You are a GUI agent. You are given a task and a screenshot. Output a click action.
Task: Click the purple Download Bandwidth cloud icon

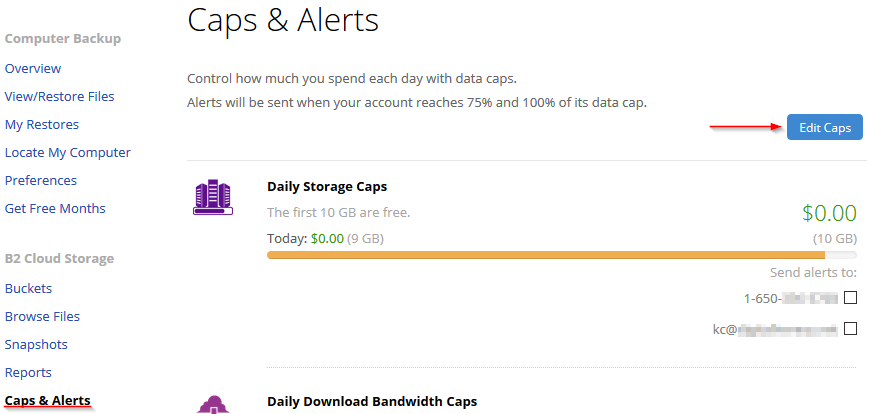[214, 405]
